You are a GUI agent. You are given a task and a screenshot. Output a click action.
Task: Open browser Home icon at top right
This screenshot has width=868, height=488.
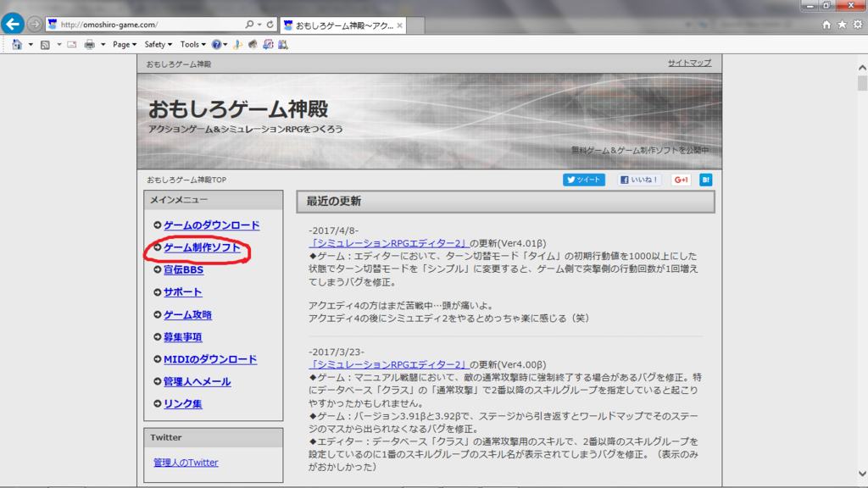[x=826, y=25]
